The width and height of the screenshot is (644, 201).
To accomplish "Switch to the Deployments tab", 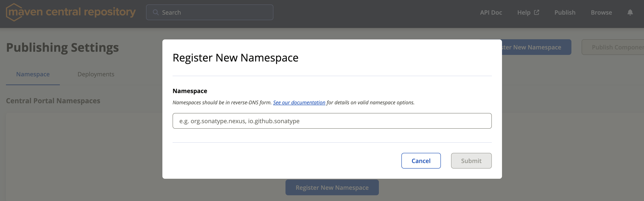I will [96, 74].
